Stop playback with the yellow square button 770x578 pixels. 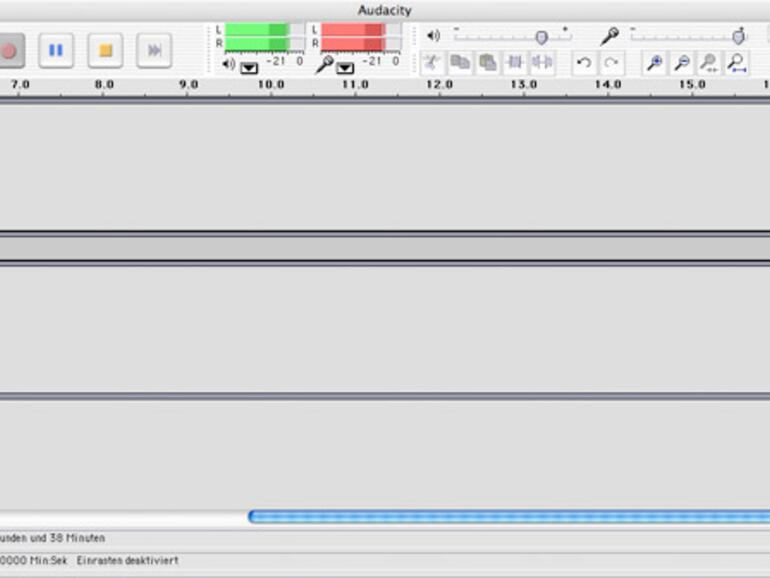[x=105, y=50]
